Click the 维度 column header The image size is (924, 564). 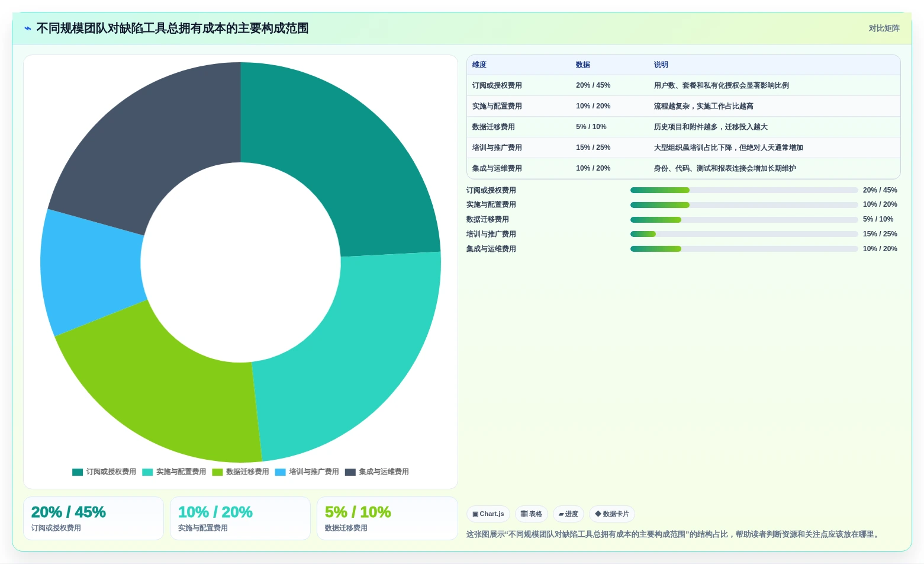479,65
